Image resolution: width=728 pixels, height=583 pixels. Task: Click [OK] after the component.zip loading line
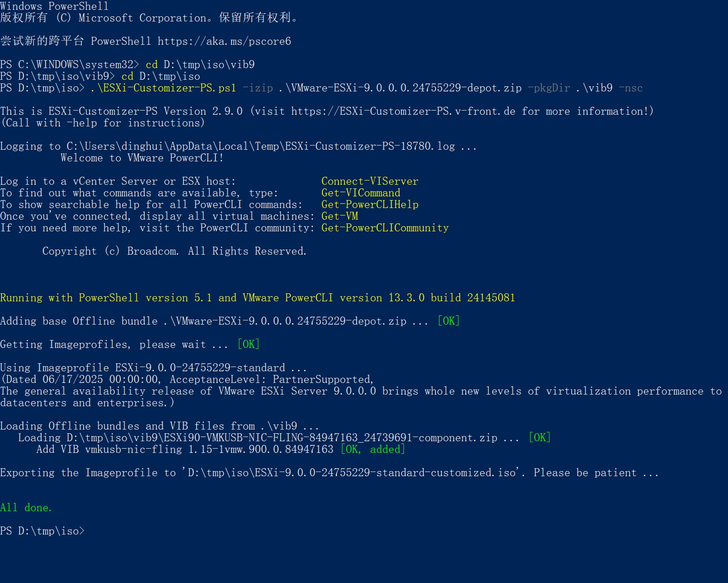[x=539, y=438]
